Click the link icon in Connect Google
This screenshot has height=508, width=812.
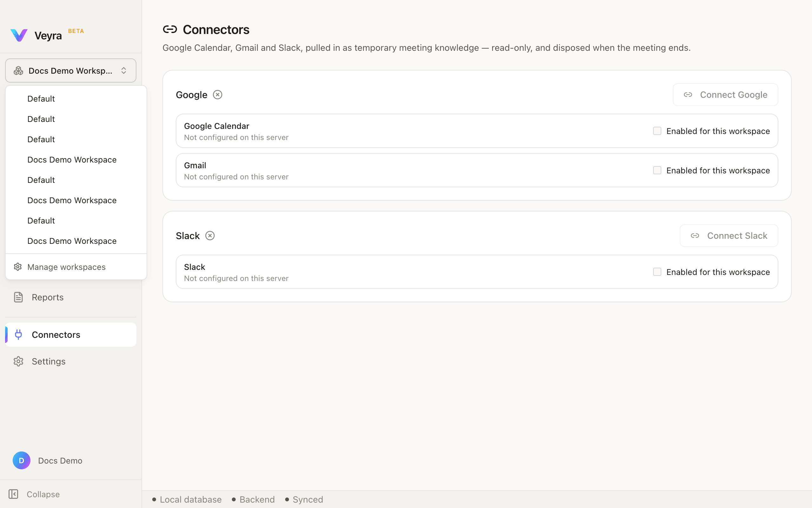[688, 95]
